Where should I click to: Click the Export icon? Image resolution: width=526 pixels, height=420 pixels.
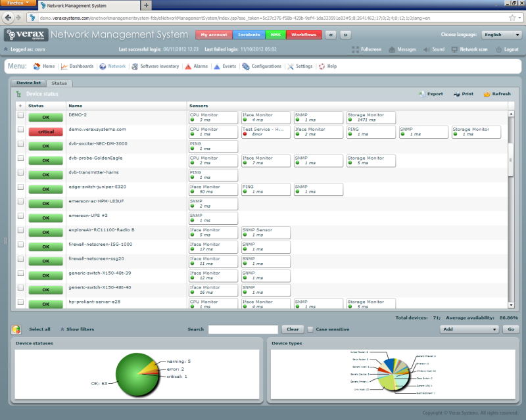coord(422,94)
